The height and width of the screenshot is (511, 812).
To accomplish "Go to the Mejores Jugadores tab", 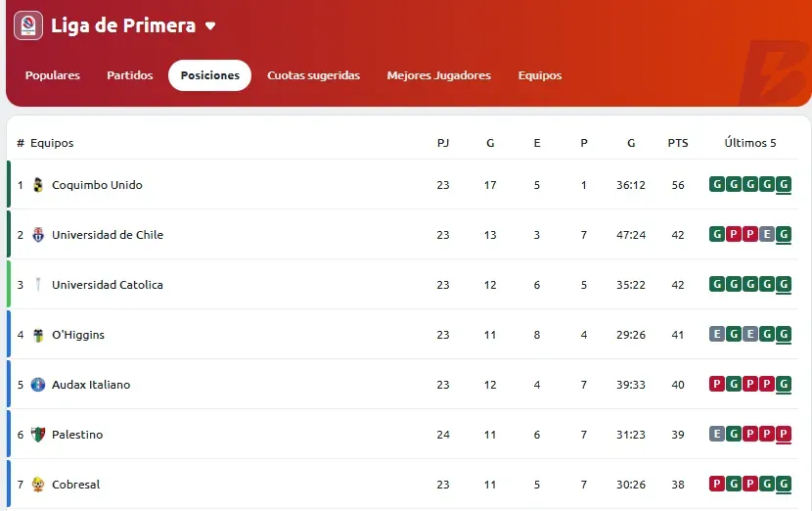I will click(x=438, y=75).
